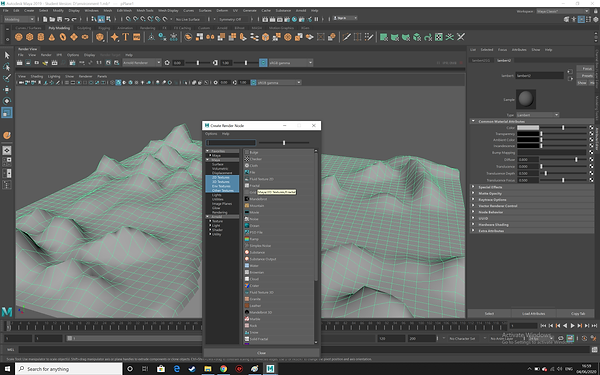Screen dimensions: 600x375
Task: Toggle the viewport color management button
Action: (253, 83)
